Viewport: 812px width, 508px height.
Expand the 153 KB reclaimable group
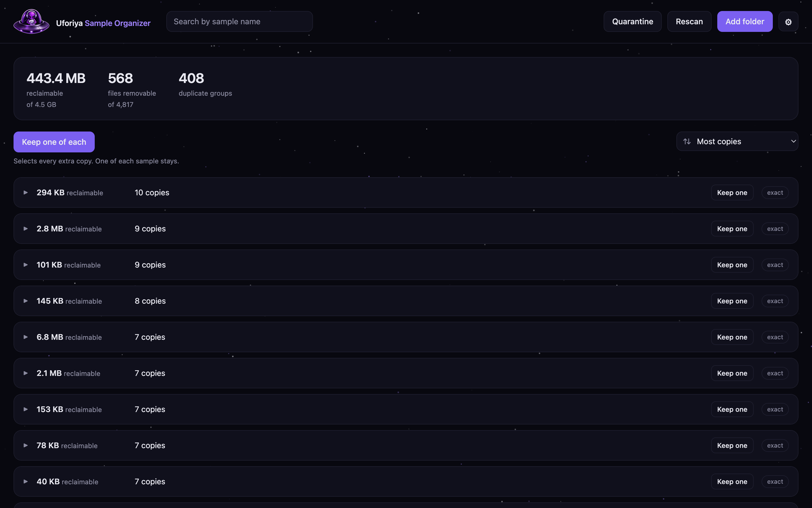[25, 409]
